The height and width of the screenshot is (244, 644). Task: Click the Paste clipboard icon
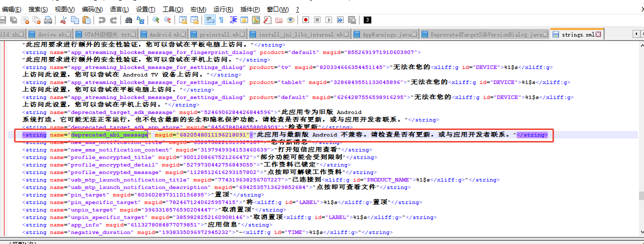point(86,20)
